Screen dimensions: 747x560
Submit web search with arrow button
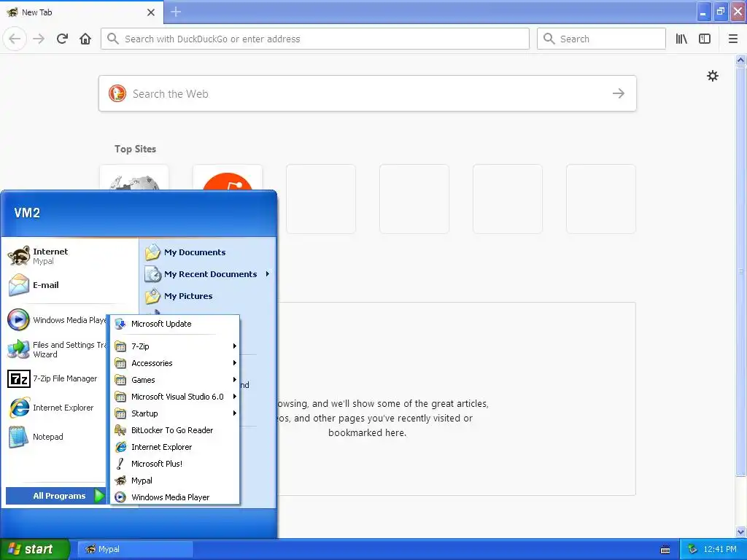click(x=619, y=93)
